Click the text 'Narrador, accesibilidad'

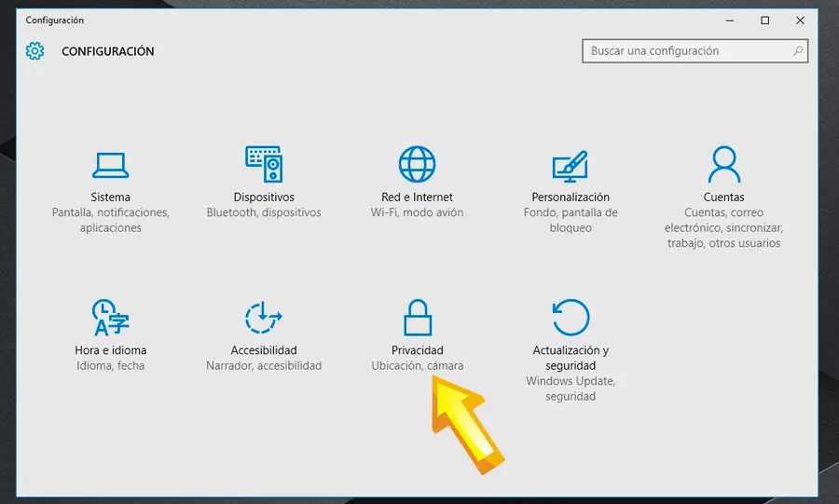(x=264, y=365)
